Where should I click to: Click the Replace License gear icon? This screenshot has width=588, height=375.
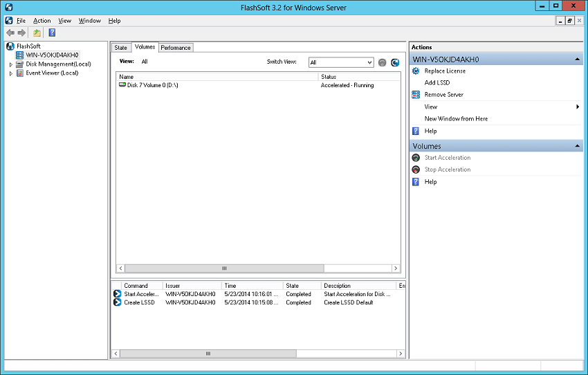point(416,71)
